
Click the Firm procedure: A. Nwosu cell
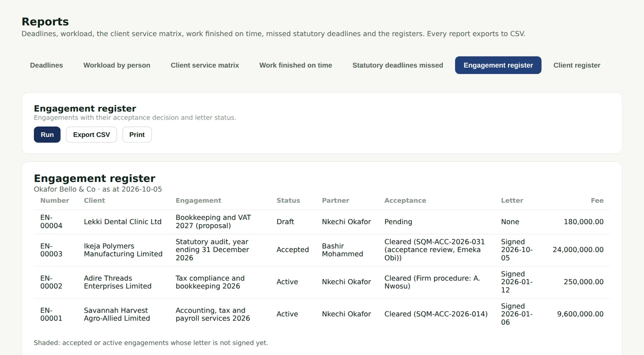click(432, 282)
